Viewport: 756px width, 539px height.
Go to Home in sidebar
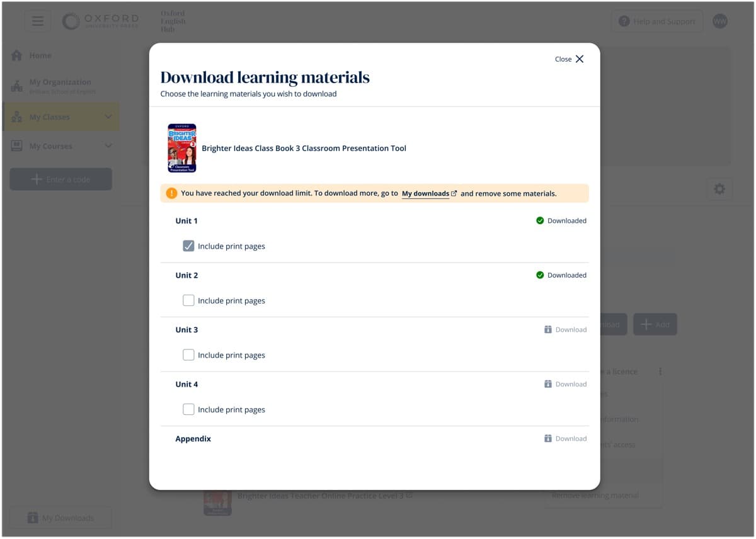click(x=40, y=55)
